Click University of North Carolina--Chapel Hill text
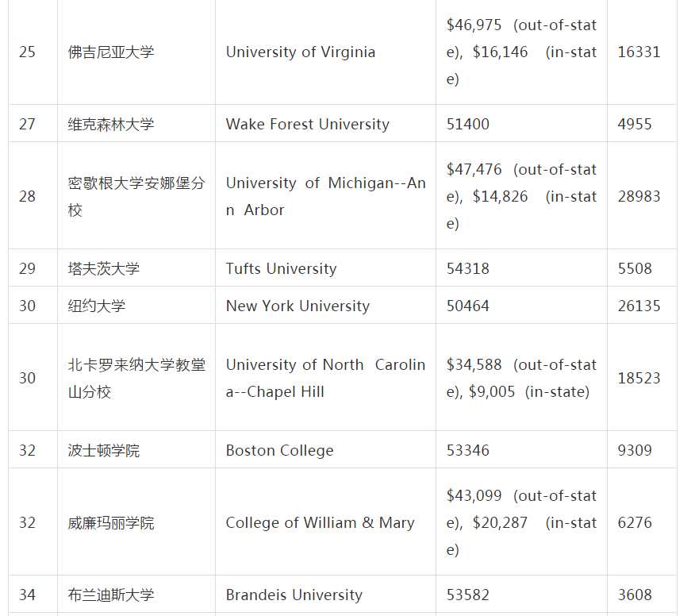Screen dimensions: 691x616 (x=325, y=378)
